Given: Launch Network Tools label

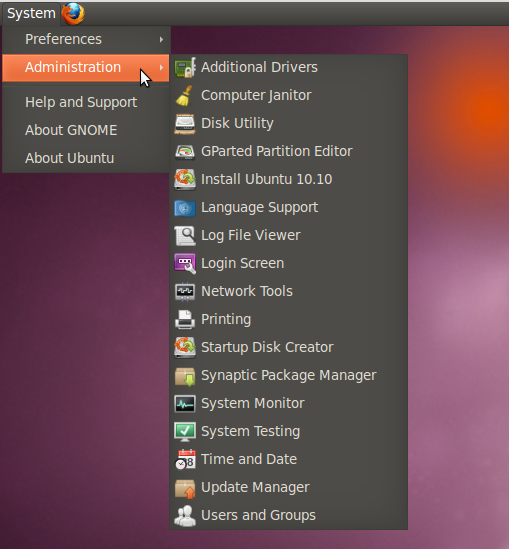Looking at the screenshot, I should point(247,291).
